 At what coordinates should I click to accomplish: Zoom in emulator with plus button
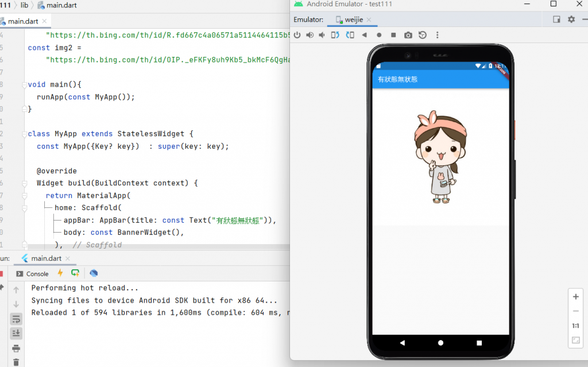(575, 297)
